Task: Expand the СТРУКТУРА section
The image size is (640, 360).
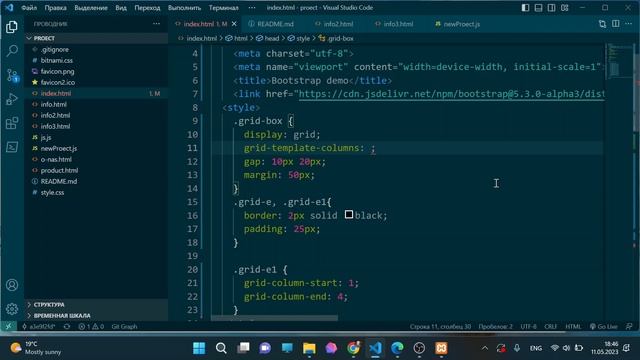Action: pos(96,304)
